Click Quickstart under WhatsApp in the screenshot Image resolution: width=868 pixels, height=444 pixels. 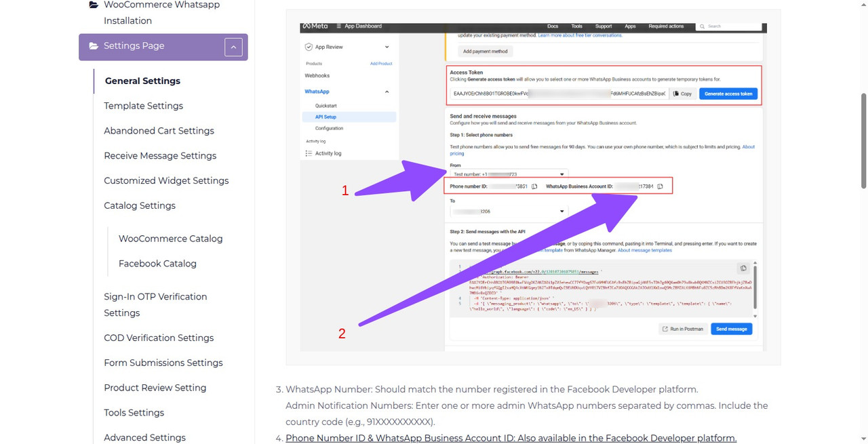click(x=325, y=106)
